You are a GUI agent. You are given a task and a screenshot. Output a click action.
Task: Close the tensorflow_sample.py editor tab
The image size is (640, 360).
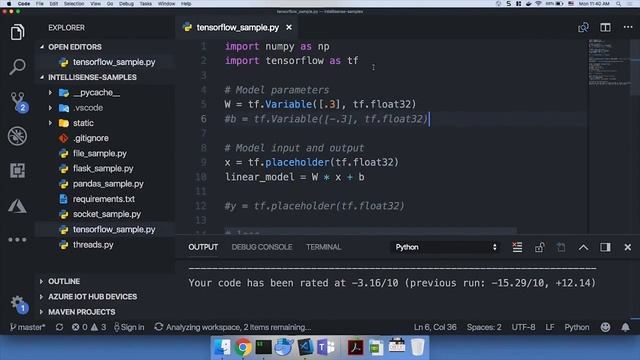[x=289, y=27]
